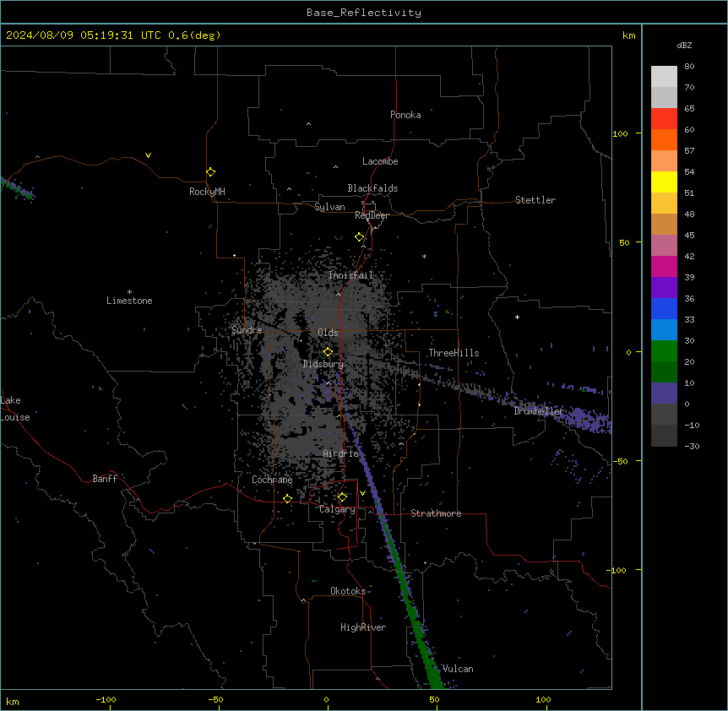Click the small echo patch at far left edge
The height and width of the screenshot is (711, 728).
(x=16, y=188)
